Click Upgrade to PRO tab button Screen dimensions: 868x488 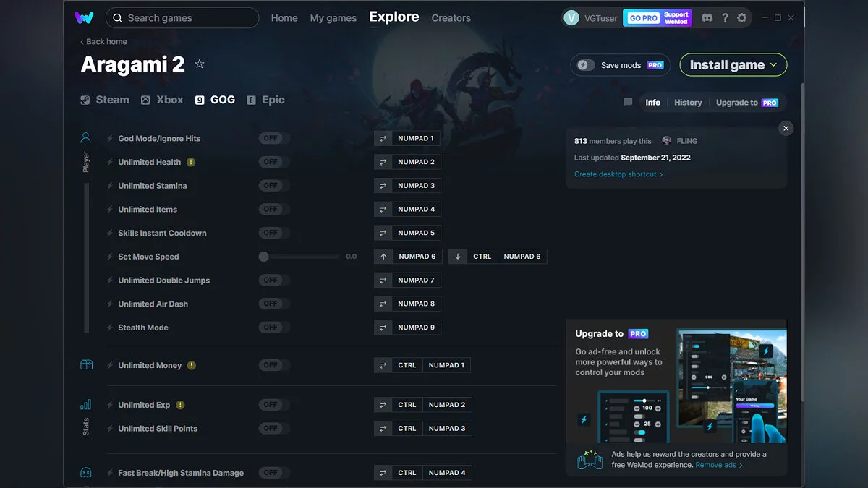tap(747, 103)
